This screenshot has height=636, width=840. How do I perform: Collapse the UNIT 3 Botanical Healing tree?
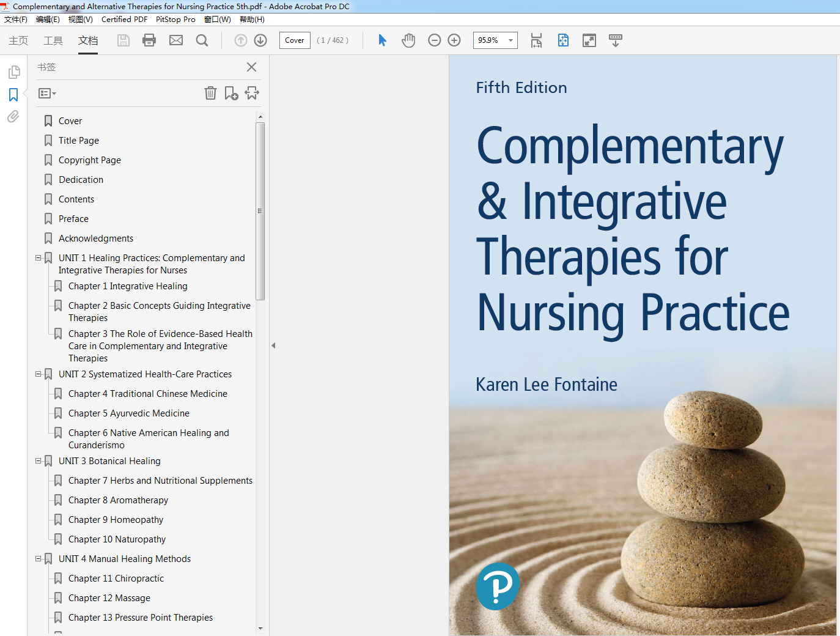[x=38, y=461]
